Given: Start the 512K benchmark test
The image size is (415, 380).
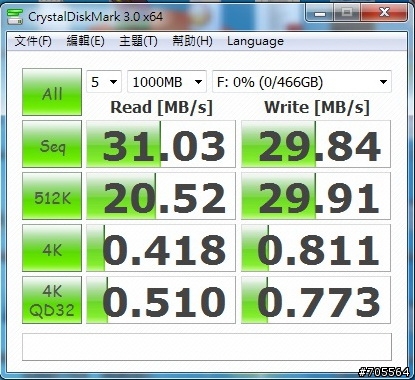Looking at the screenshot, I should [x=52, y=196].
